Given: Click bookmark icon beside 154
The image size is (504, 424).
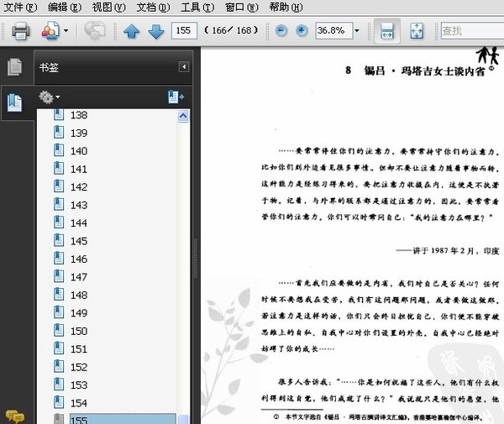Looking at the screenshot, I should click(x=59, y=402).
